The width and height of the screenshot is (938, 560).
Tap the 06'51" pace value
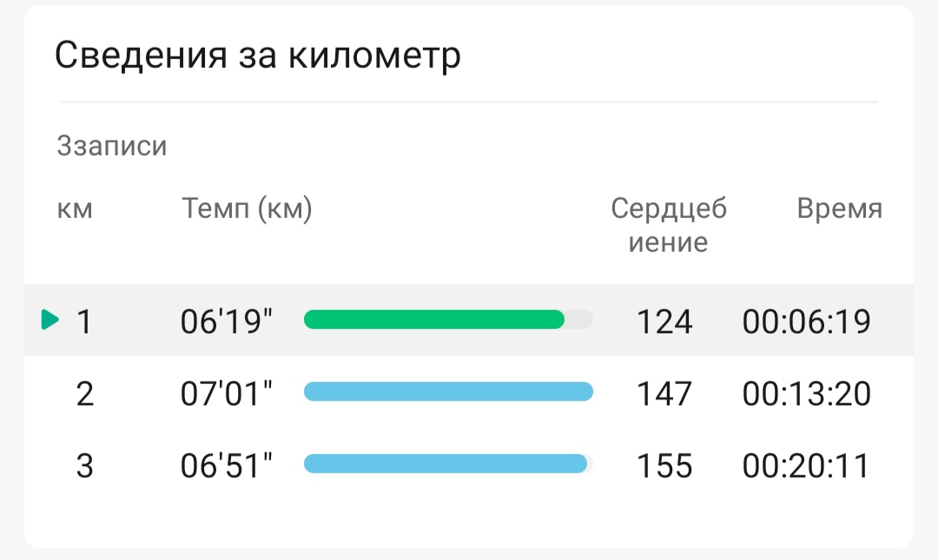tap(227, 465)
